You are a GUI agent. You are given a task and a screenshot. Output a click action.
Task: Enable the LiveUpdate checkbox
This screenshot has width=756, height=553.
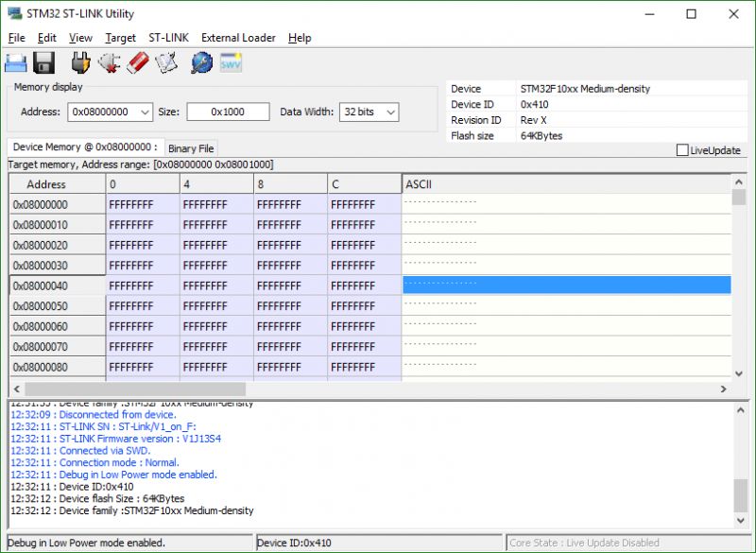point(682,149)
